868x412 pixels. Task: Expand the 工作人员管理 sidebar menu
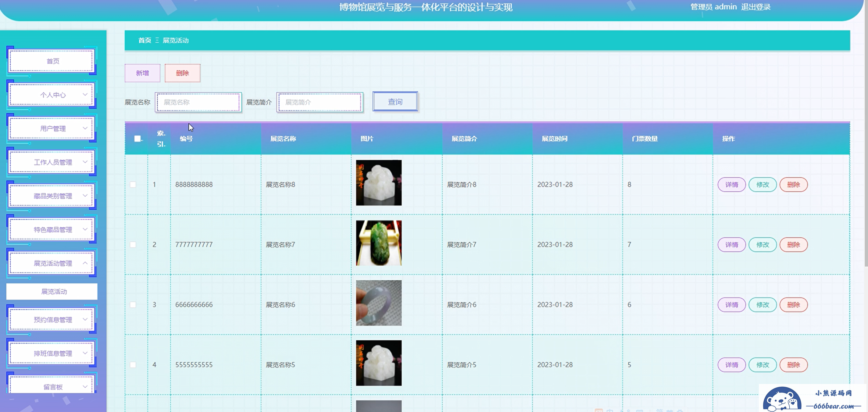point(52,162)
